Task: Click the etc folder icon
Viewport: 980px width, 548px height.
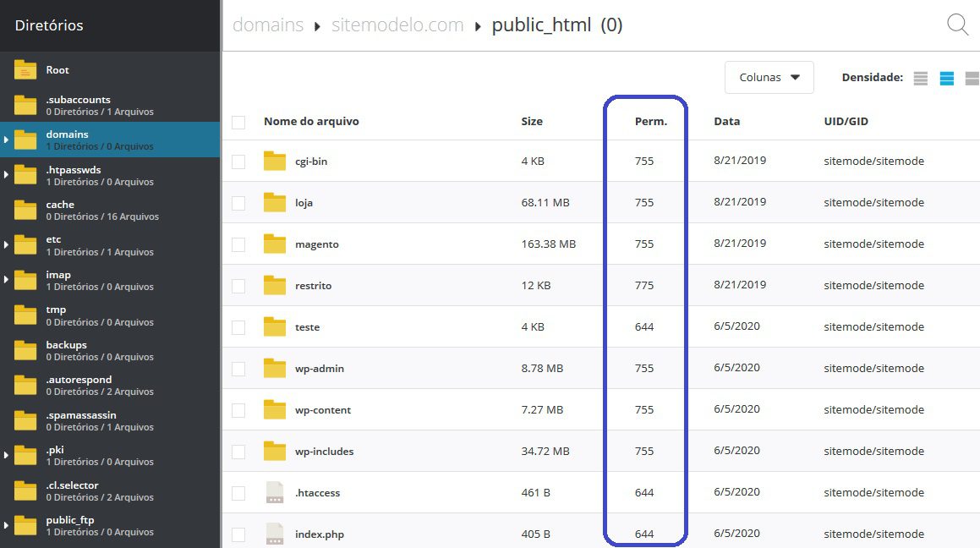Action: pos(25,245)
